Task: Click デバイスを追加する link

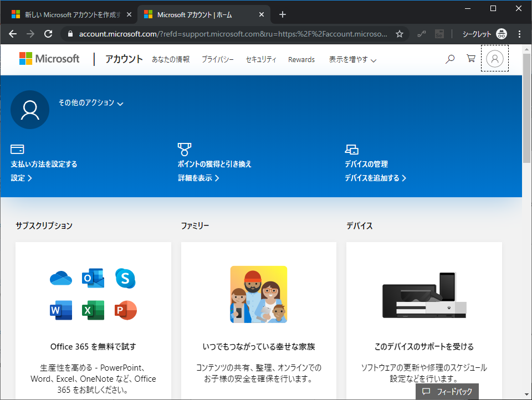Action: tap(375, 178)
